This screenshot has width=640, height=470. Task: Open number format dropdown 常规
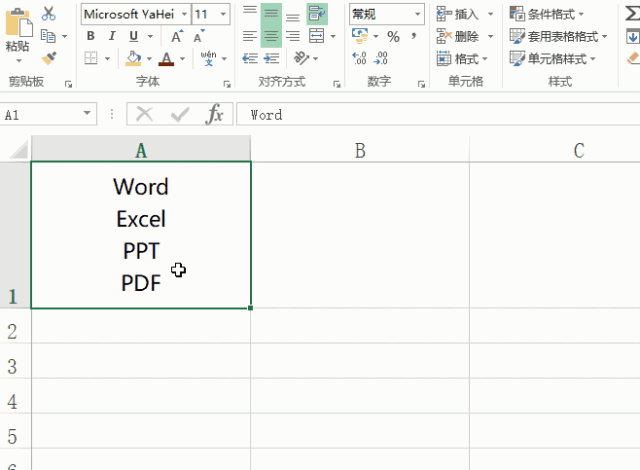[x=417, y=14]
